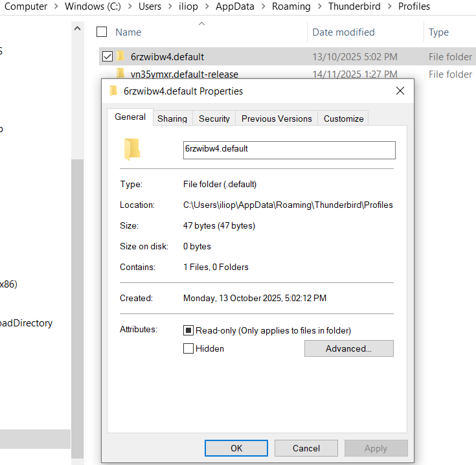Navigate to Roaming in address bar

tap(291, 6)
